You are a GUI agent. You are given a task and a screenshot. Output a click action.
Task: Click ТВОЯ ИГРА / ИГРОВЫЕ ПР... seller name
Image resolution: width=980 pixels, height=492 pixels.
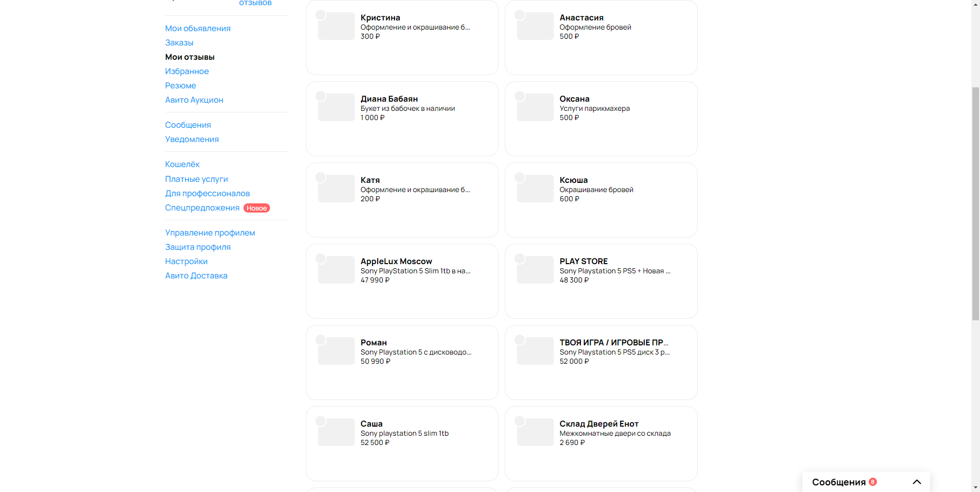(x=614, y=342)
